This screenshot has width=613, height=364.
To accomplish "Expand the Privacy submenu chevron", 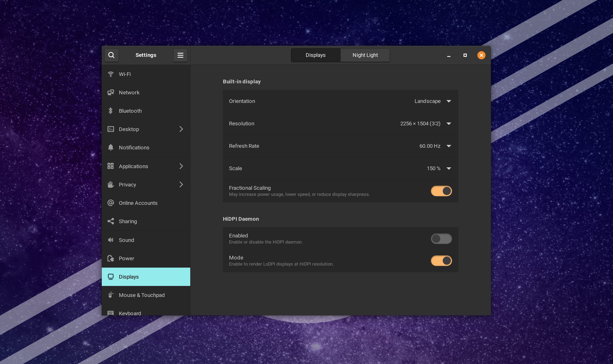I will (181, 184).
